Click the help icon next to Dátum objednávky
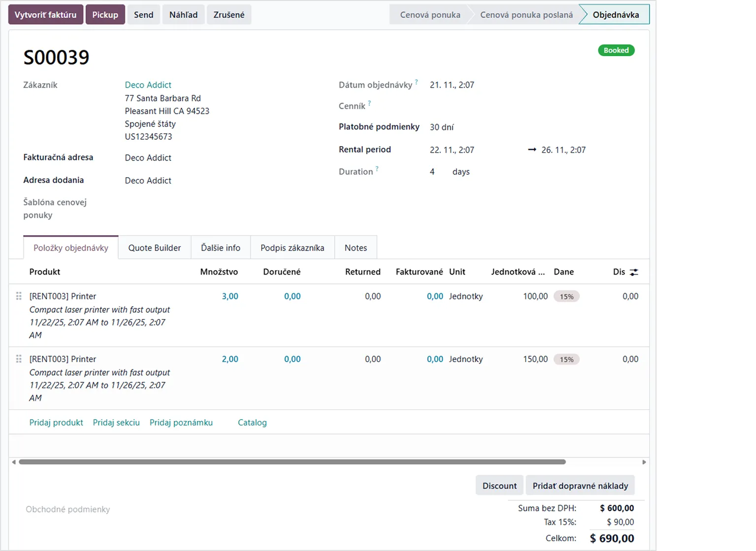 pos(416,82)
